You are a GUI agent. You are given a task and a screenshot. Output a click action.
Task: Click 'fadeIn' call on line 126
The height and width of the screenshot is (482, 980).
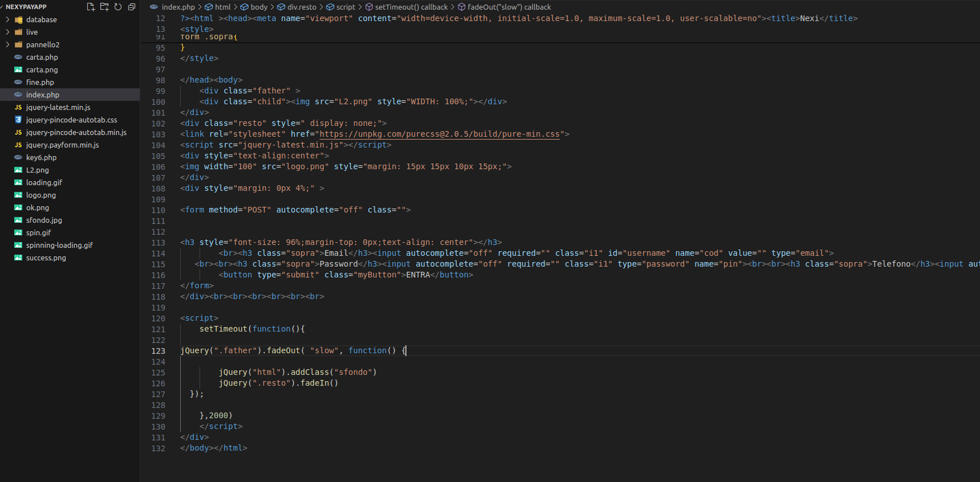tap(315, 383)
